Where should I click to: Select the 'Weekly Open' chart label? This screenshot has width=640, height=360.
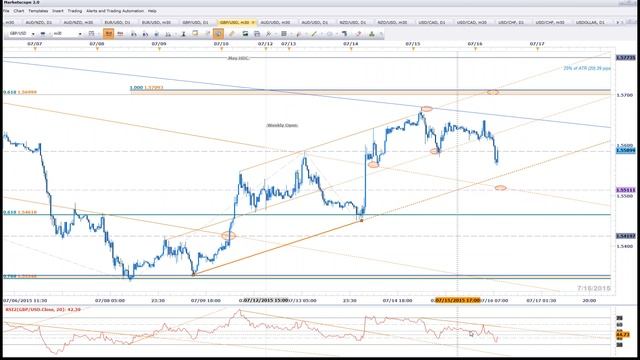[x=282, y=125]
